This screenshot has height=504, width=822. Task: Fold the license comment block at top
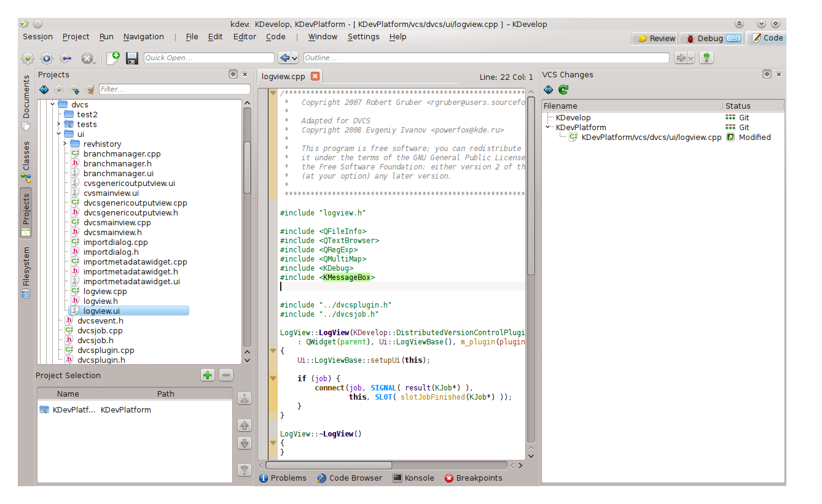(x=273, y=93)
